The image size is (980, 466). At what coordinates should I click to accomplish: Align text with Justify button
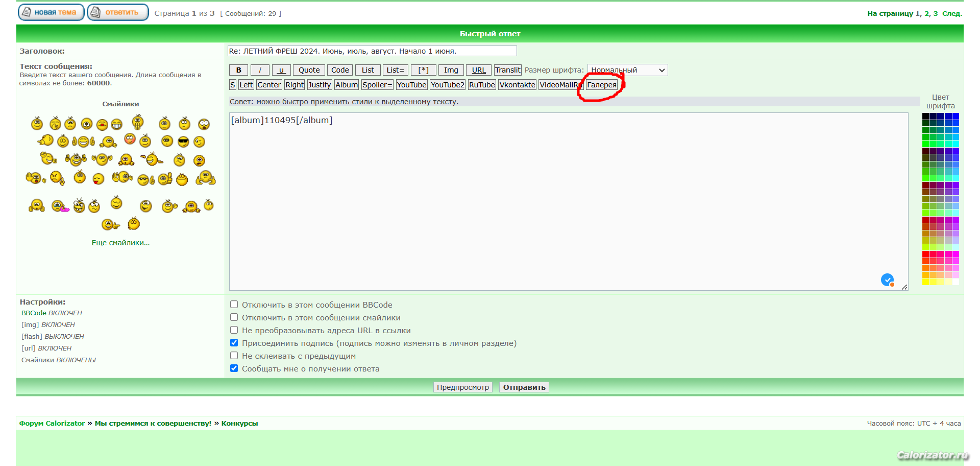pos(320,85)
